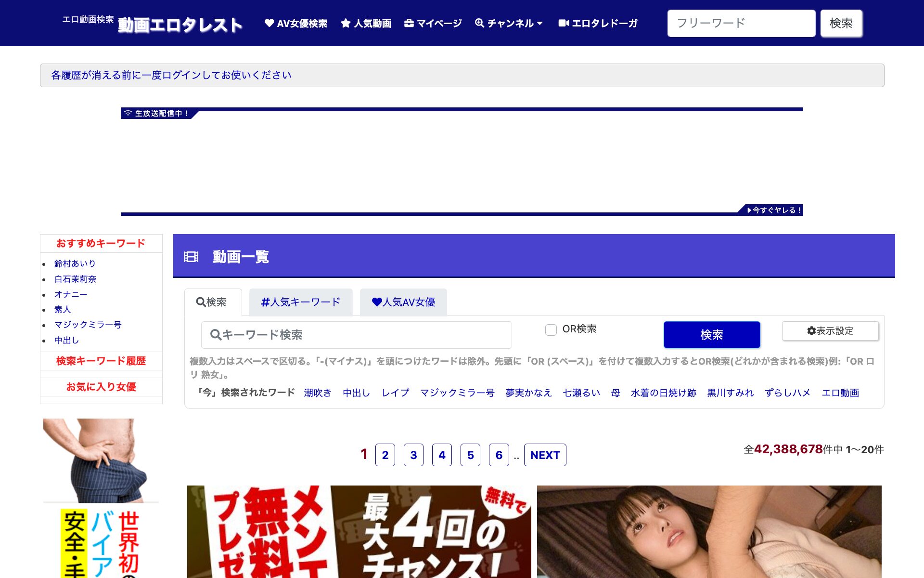Go to page 5
Screen dimensions: 924x578
[x=470, y=455]
